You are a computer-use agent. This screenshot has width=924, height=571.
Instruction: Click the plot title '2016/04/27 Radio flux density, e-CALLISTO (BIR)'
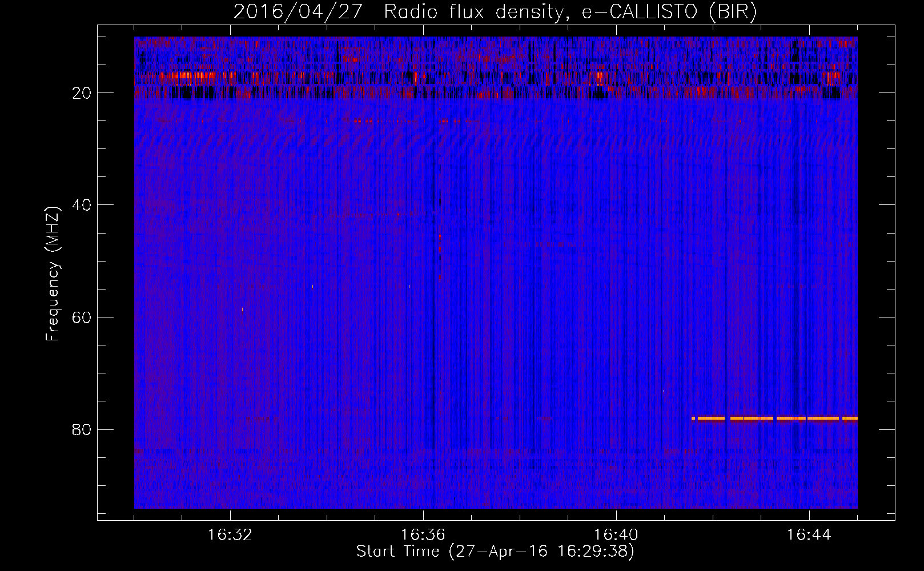tap(495, 12)
